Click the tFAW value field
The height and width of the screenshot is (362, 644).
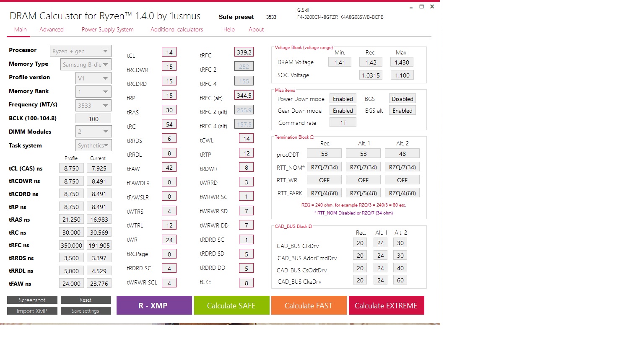(x=169, y=168)
